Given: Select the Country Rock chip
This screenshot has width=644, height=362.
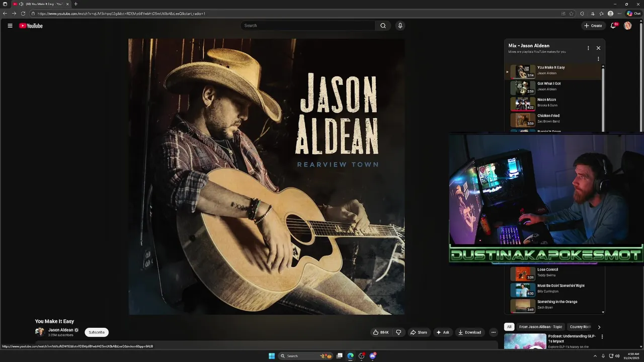Looking at the screenshot, I should point(580,327).
